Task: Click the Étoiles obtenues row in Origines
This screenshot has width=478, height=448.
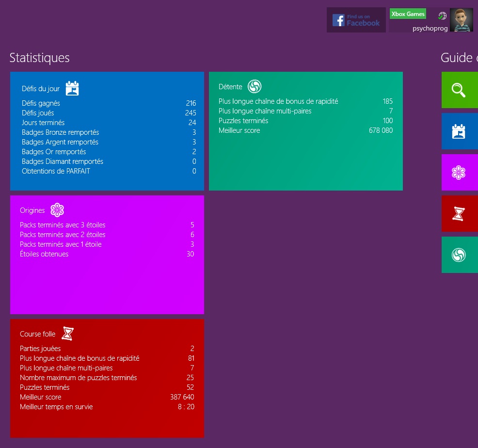Action: [107, 254]
